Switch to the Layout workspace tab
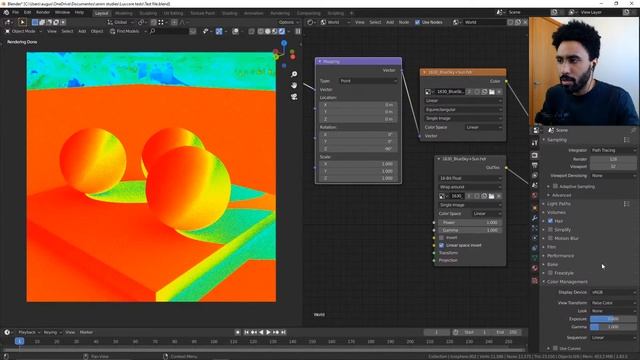The width and height of the screenshot is (640, 360). [x=101, y=13]
